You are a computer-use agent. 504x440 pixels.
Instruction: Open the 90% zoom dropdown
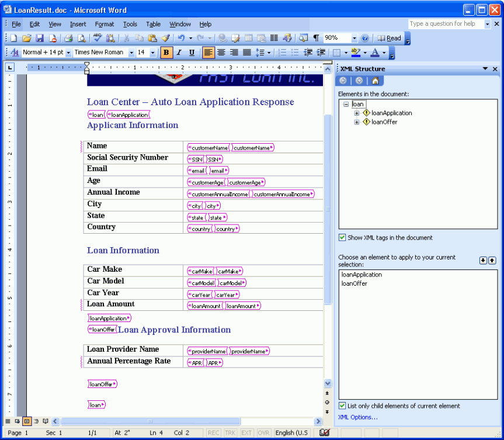[354, 39]
